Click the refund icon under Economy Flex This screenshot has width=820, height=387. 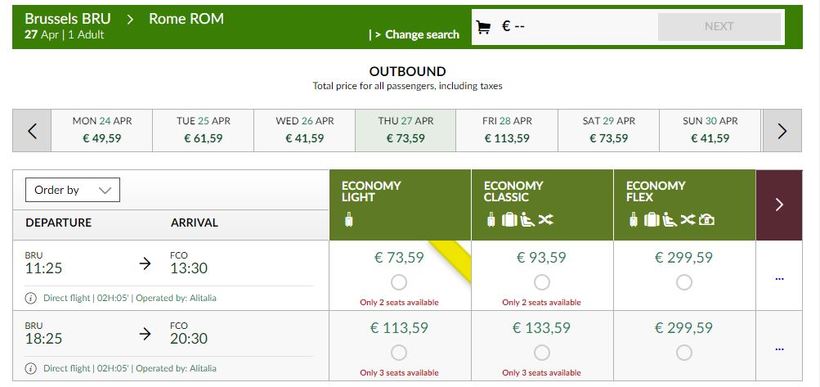[x=707, y=220]
